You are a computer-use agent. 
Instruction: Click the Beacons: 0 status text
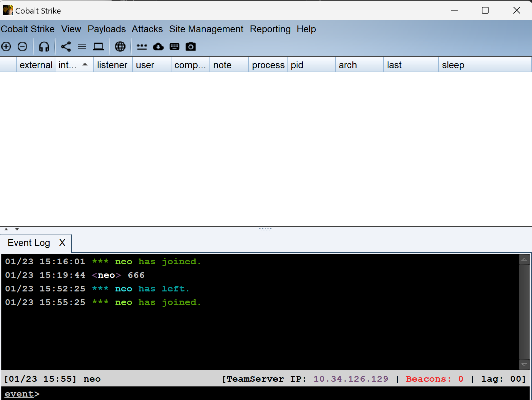coord(434,379)
